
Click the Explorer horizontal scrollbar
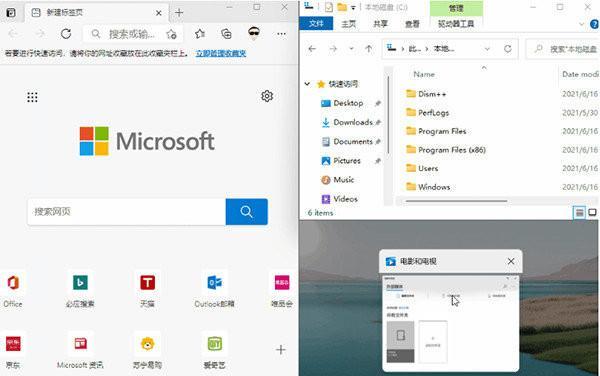point(457,201)
